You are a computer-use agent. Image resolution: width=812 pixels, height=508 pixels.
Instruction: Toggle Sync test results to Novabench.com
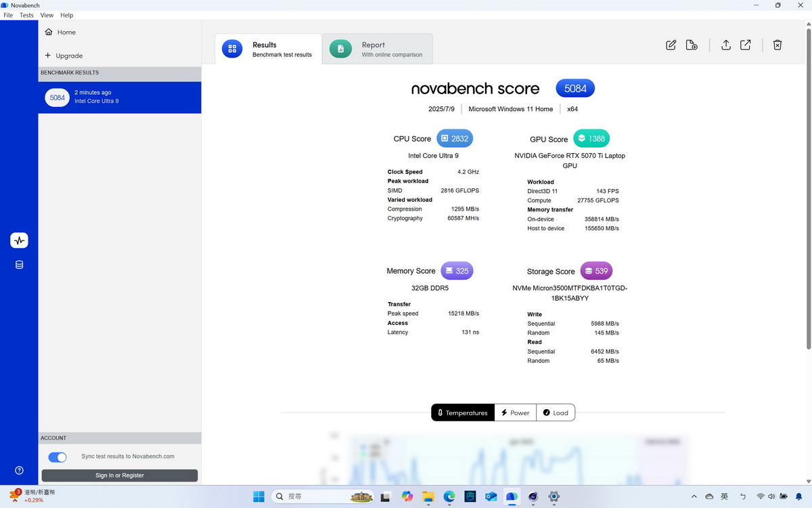(x=58, y=457)
